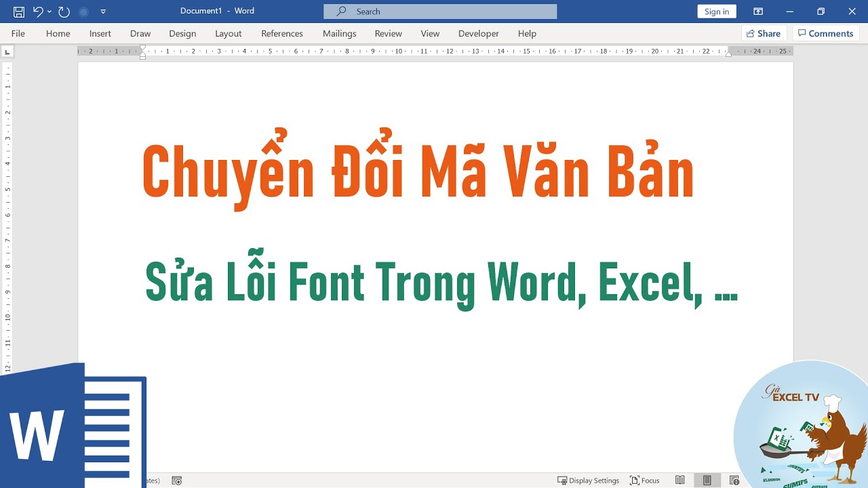
Task: Switch to Web Layout view
Action: (734, 481)
